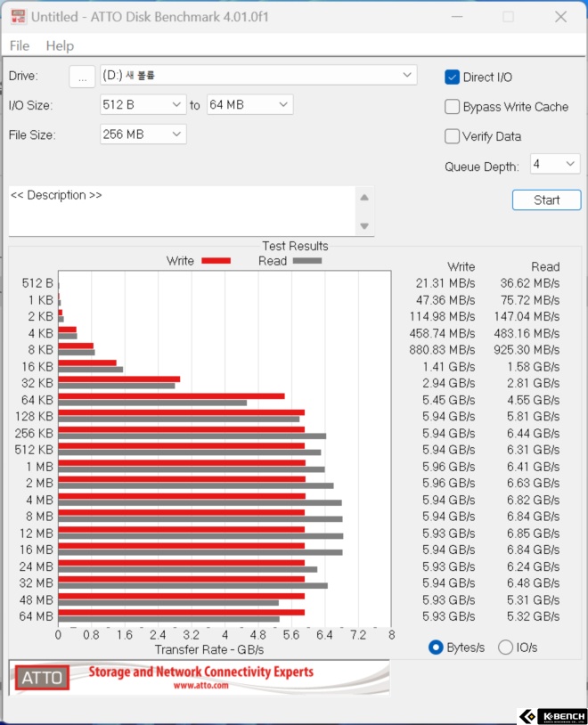
Task: Open the www.atto.com link
Action: [200, 686]
